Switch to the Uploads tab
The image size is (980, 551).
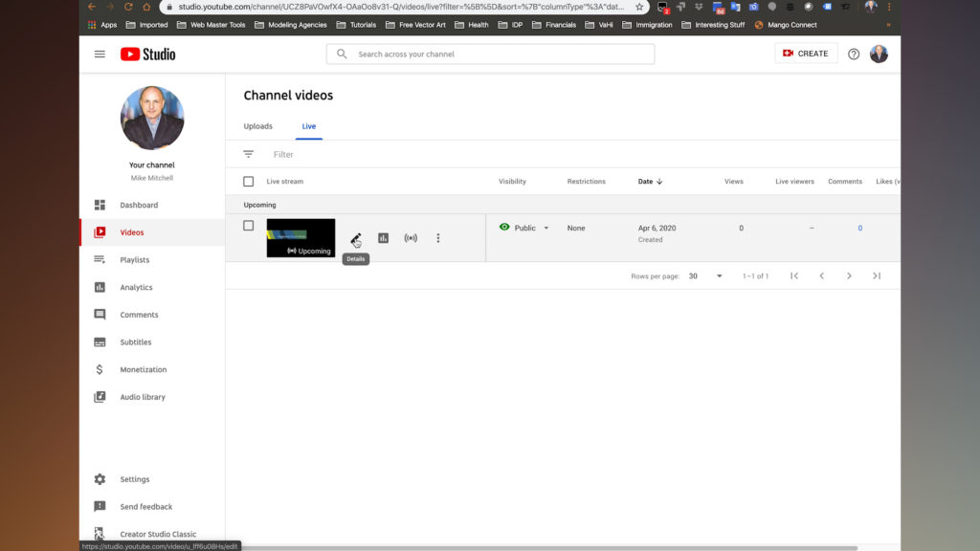pos(257,125)
